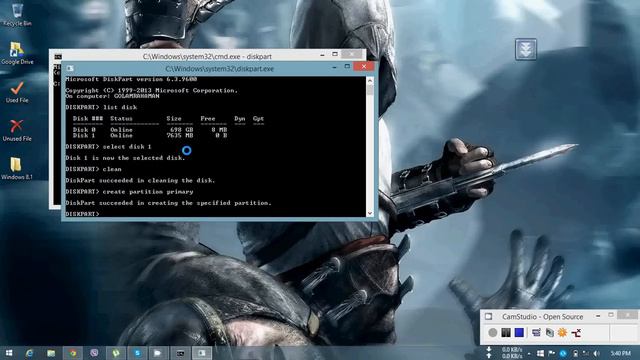640x360 pixels.
Task: Click the volume speaker tray icon
Action: pos(597,353)
